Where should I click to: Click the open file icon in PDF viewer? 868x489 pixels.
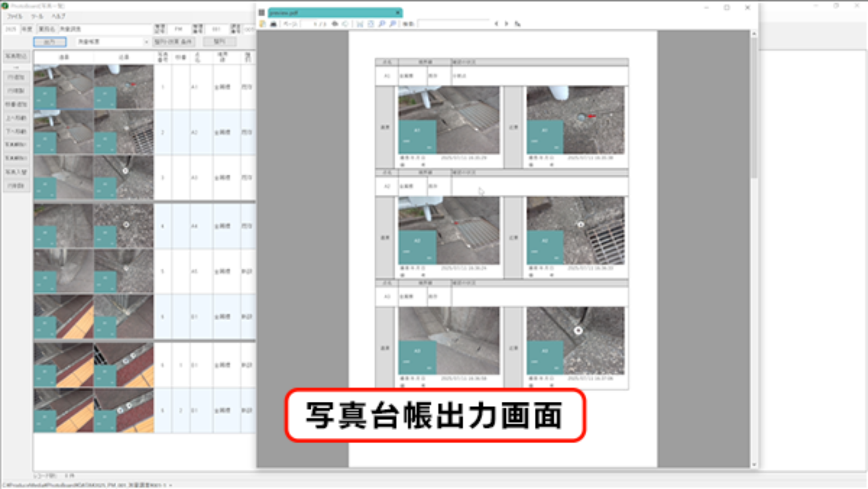(x=263, y=24)
